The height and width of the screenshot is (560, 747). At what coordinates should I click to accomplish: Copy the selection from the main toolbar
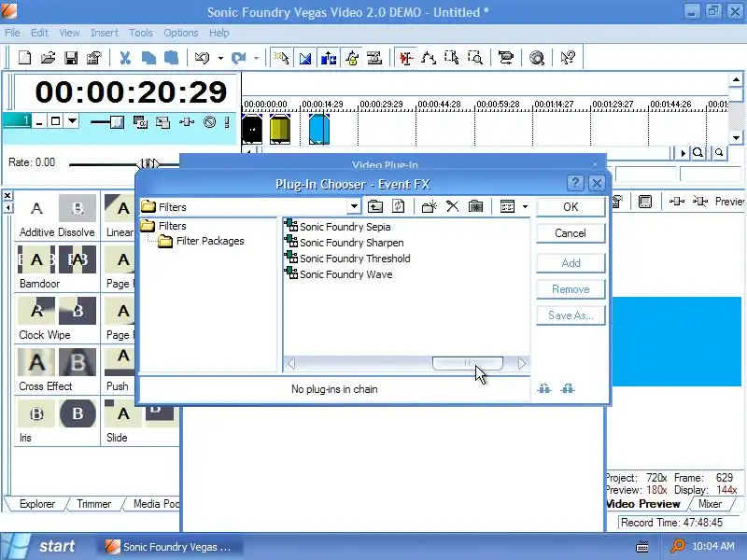(x=148, y=58)
